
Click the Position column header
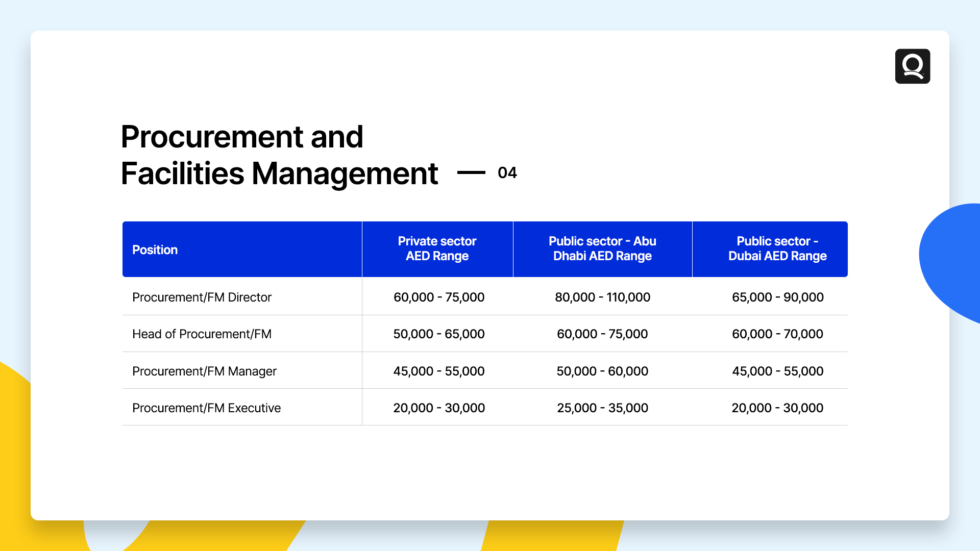[x=155, y=249]
